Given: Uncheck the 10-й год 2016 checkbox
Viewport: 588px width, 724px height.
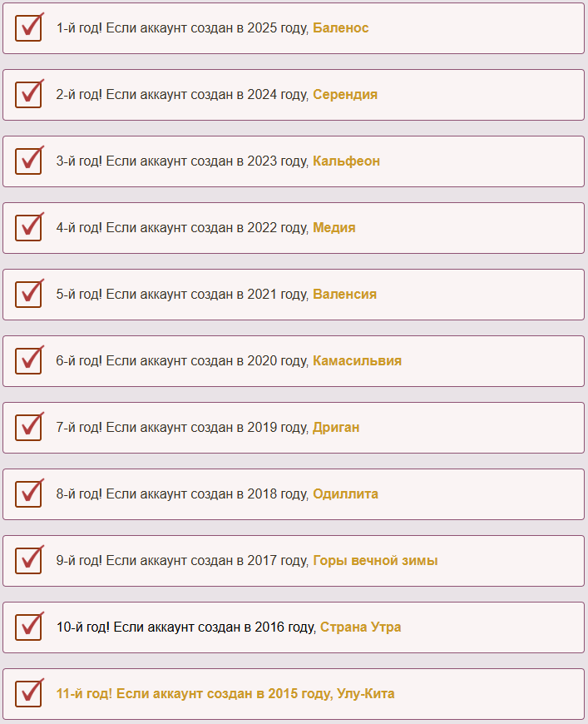Looking at the screenshot, I should tap(28, 627).
